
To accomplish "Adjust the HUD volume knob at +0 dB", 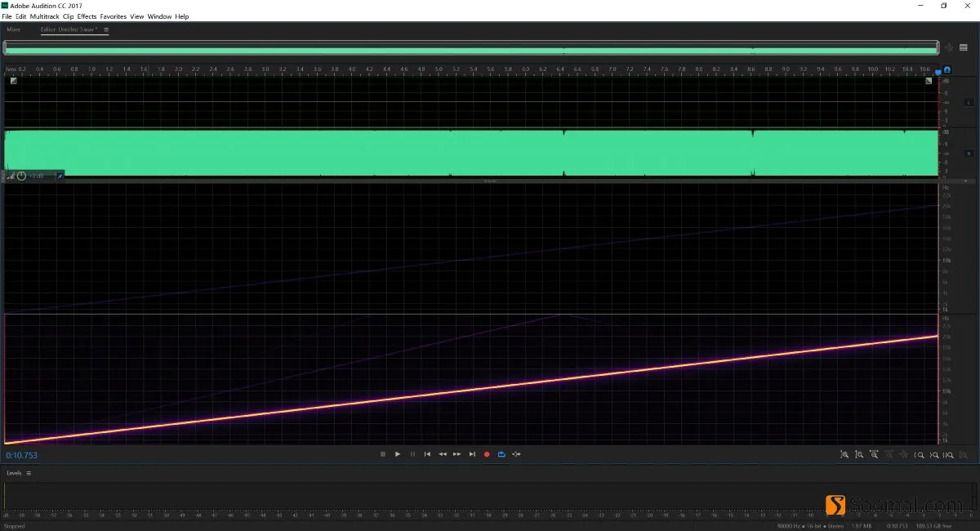I will [x=21, y=176].
